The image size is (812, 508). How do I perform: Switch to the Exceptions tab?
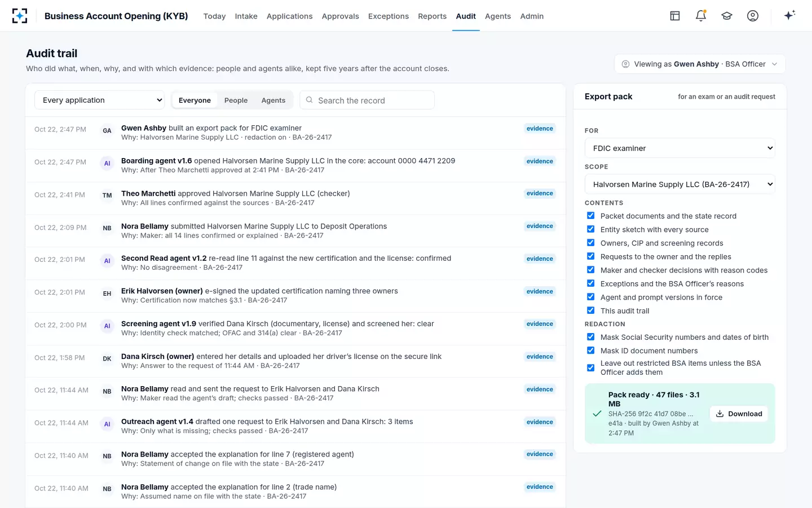tap(389, 16)
